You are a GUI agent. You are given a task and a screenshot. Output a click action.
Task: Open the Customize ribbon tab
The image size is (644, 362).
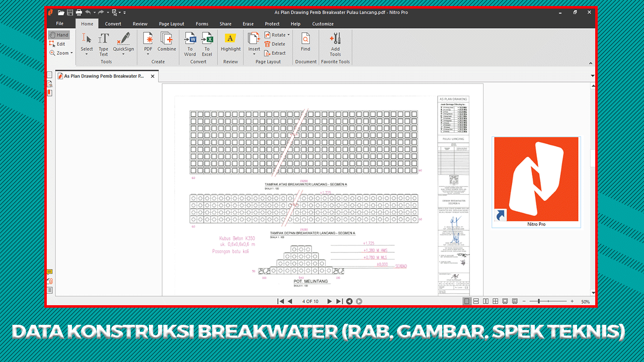coord(323,24)
